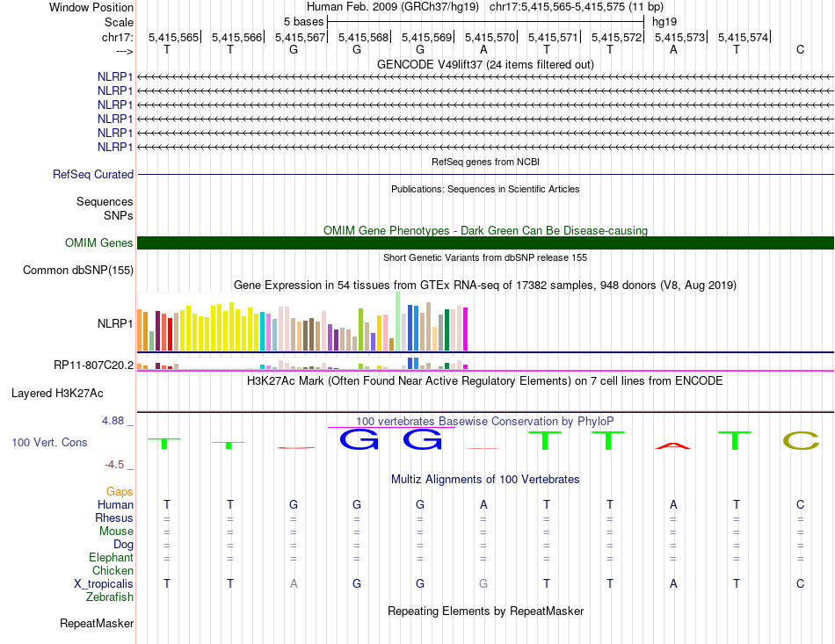Click the NLRP1 label beside the GTEx chart
Image resolution: width=835 pixels, height=644 pixels.
point(115,323)
